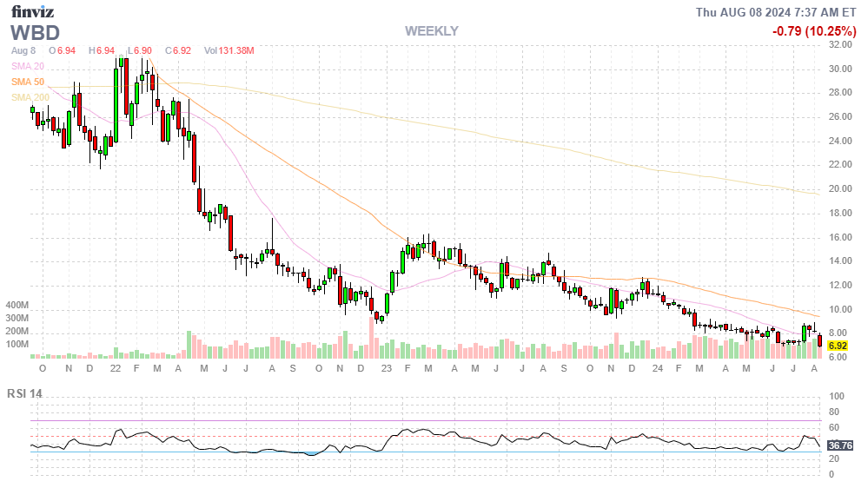Click the 22 year marker on time axis
This screenshot has width=868, height=488.
tap(116, 368)
